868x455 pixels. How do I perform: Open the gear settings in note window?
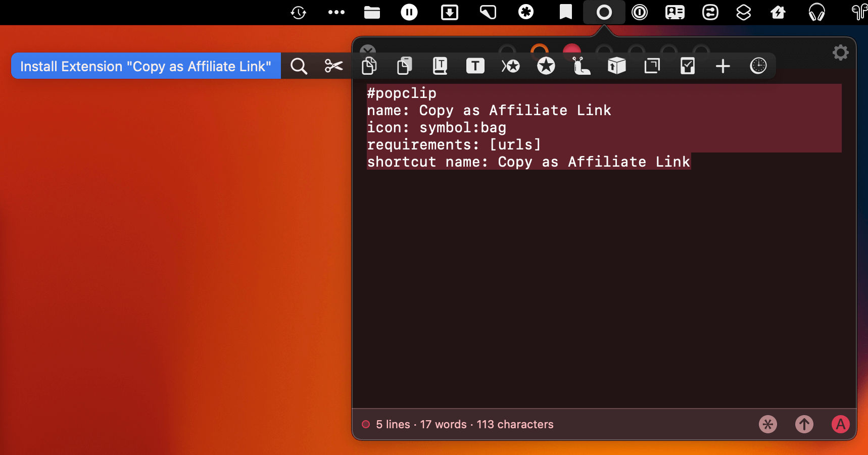[840, 53]
